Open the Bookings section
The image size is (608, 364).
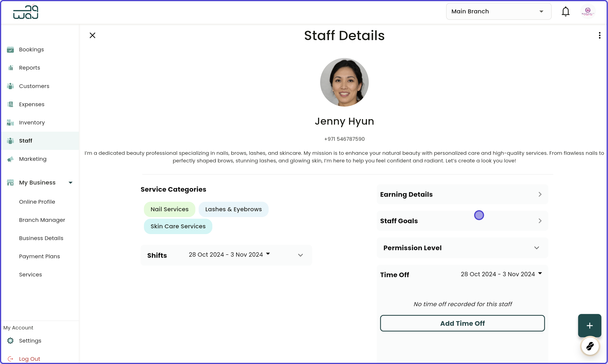(31, 50)
